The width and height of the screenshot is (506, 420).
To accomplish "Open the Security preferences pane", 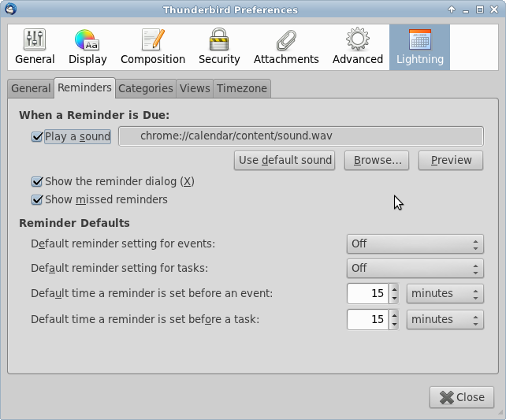I will point(219,47).
